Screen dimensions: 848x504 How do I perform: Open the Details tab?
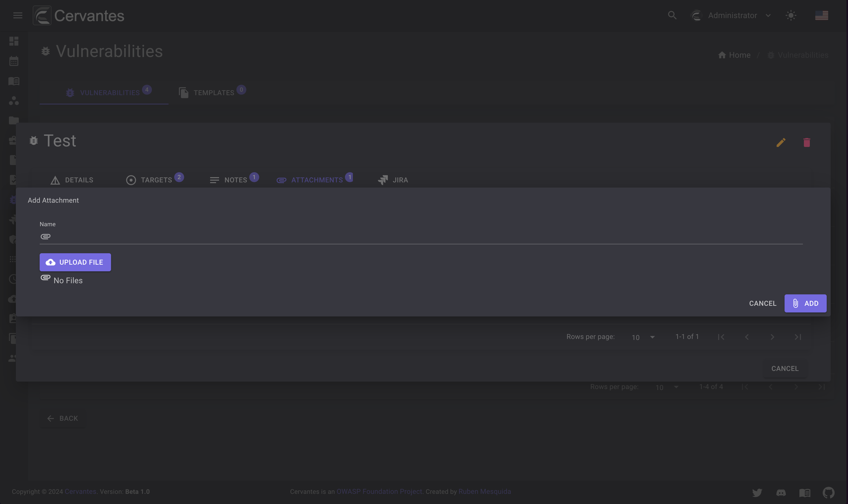pos(72,180)
